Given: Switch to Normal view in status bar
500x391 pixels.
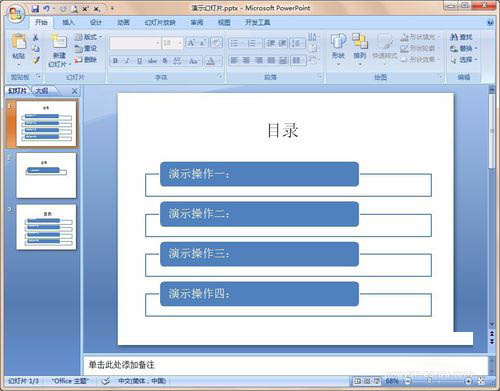Looking at the screenshot, I should 357,381.
